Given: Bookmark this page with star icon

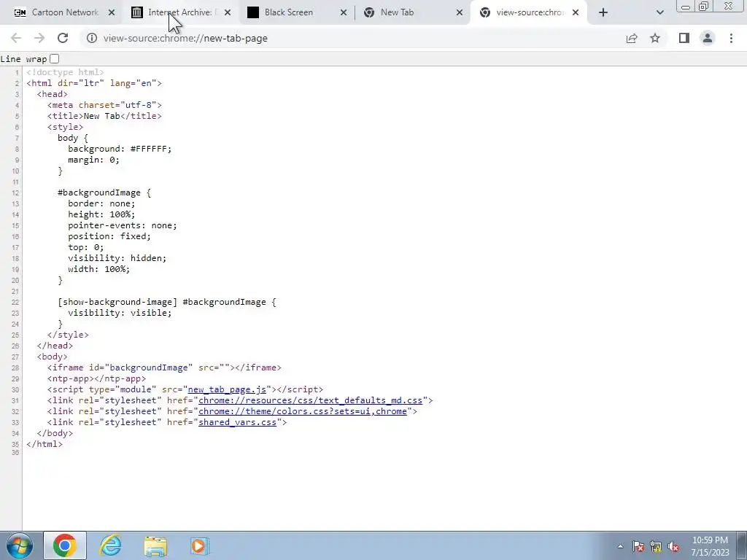Looking at the screenshot, I should point(655,38).
